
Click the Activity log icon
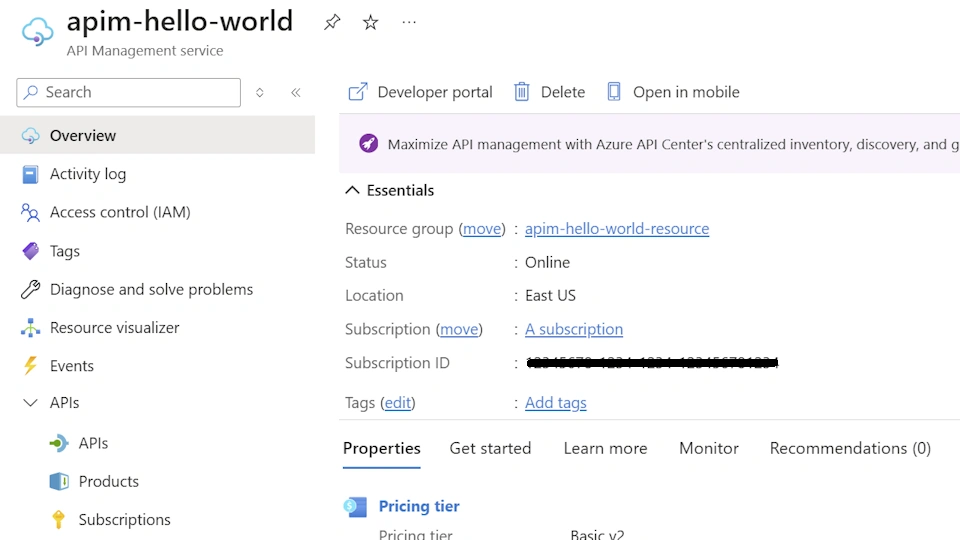pos(30,174)
